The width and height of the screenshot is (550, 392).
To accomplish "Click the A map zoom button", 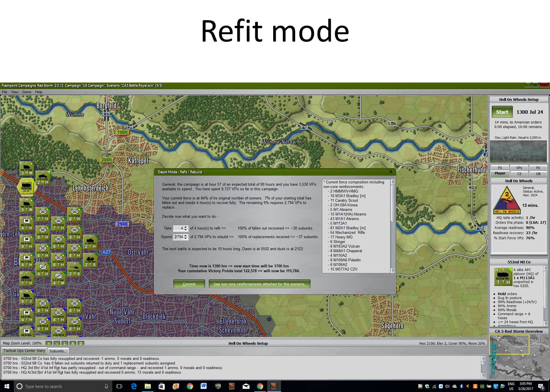I will [x=73, y=343].
